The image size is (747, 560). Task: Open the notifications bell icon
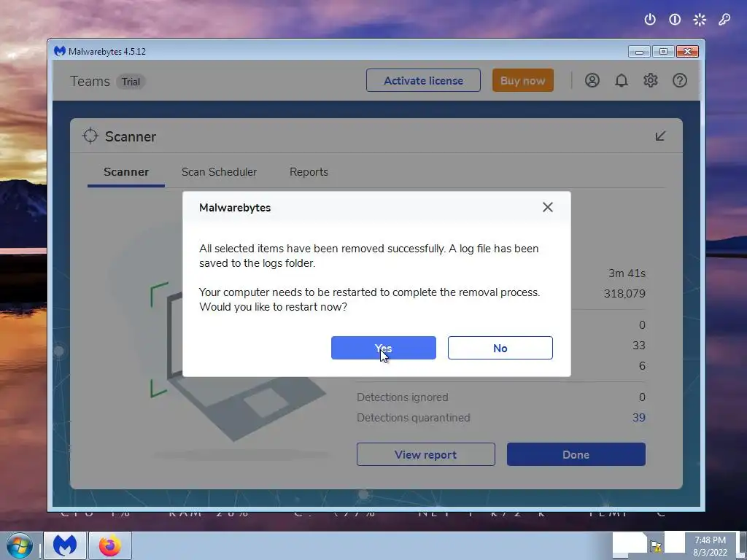622,80
